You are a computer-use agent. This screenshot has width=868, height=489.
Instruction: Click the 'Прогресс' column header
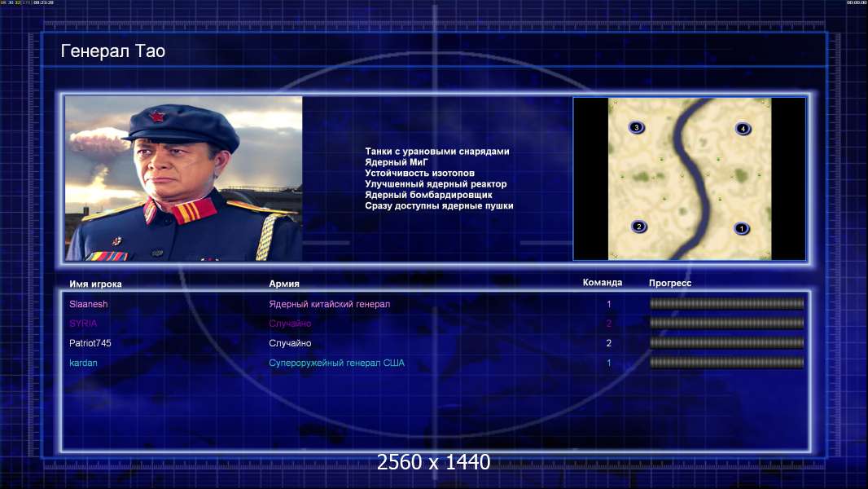pos(670,283)
